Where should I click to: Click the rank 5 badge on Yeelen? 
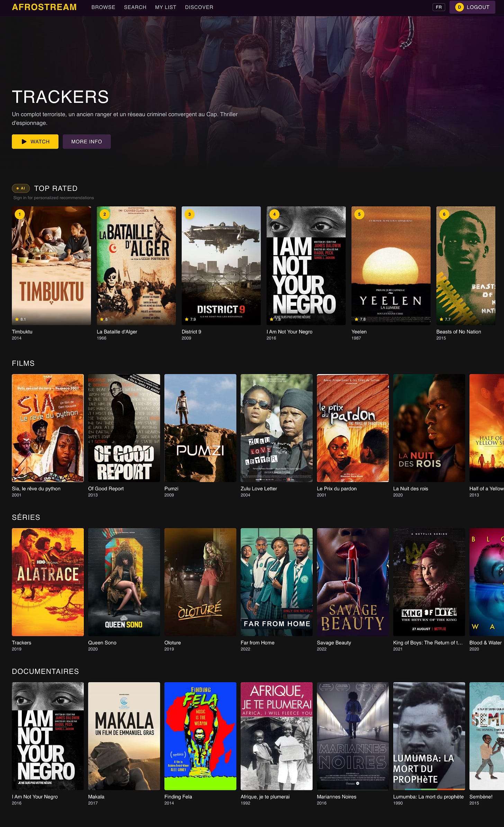pos(359,214)
